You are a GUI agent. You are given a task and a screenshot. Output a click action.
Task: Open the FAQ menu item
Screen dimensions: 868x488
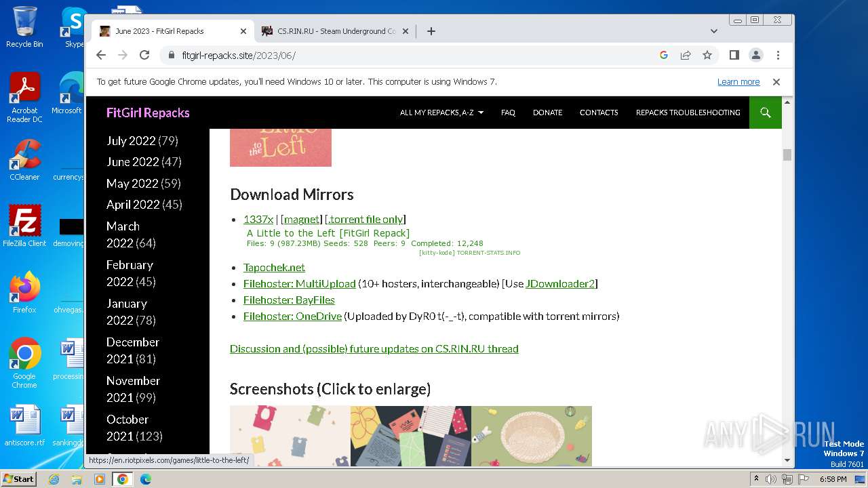click(508, 113)
